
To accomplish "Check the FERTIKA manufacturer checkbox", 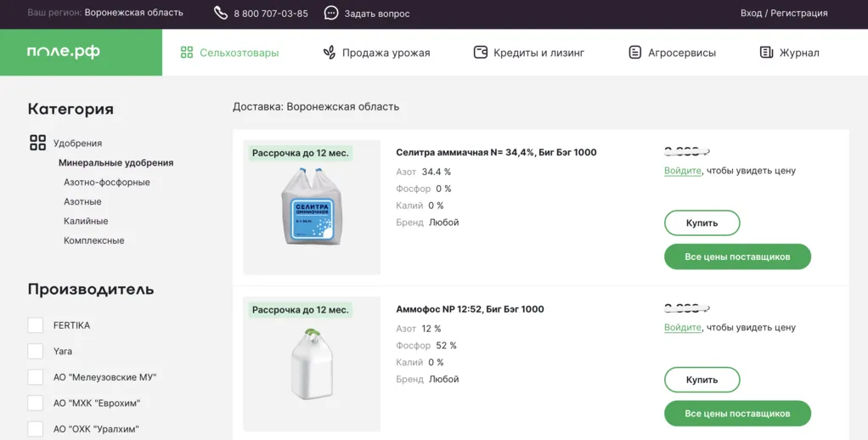I will pos(35,325).
